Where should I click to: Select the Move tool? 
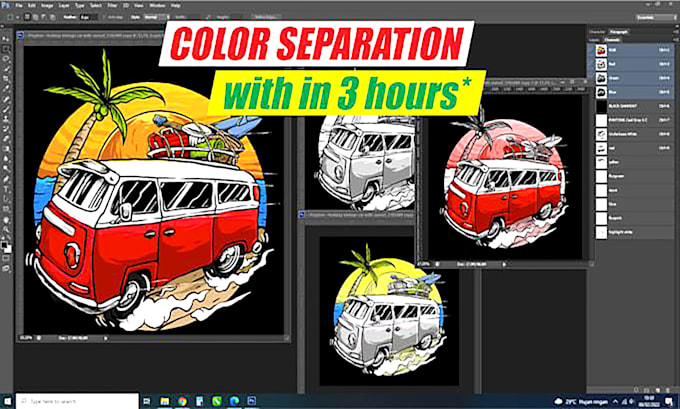click(6, 39)
